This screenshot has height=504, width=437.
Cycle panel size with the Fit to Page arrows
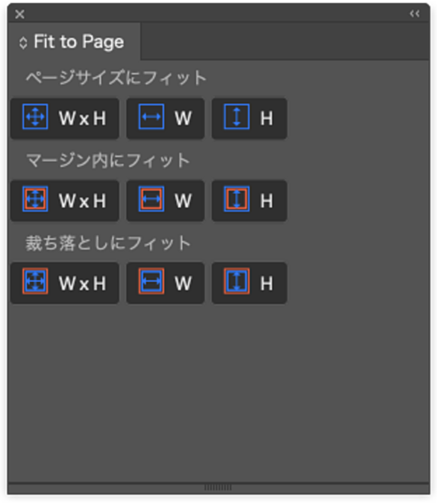tap(23, 42)
